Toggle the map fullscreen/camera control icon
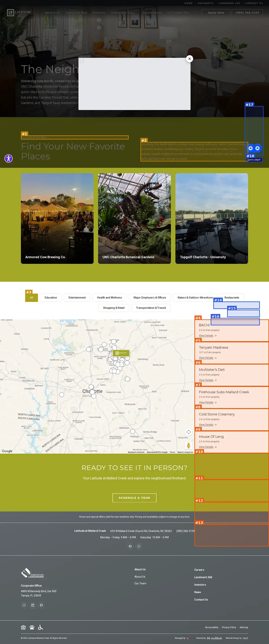 click(188, 432)
